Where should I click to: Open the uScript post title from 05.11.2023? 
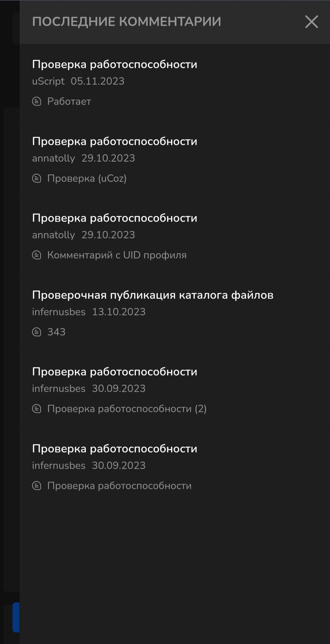[x=115, y=64]
